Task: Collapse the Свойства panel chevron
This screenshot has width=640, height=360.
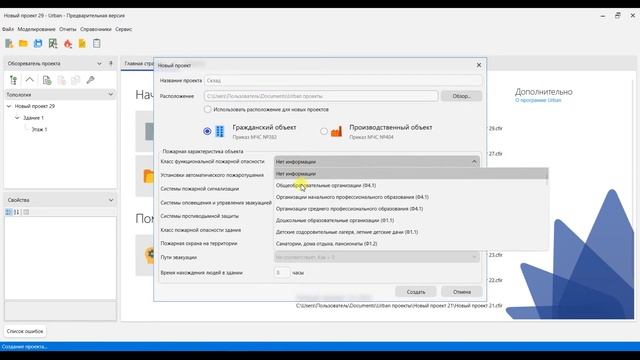Action: point(111,200)
